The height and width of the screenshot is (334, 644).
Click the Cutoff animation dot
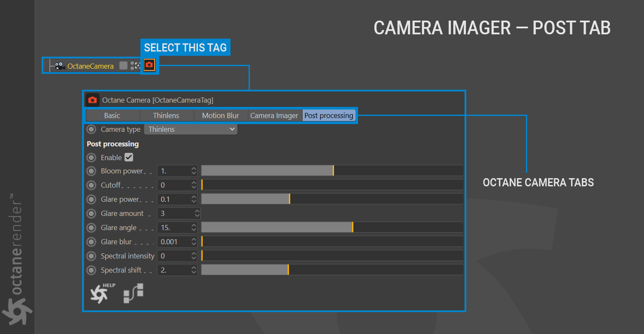click(x=91, y=185)
